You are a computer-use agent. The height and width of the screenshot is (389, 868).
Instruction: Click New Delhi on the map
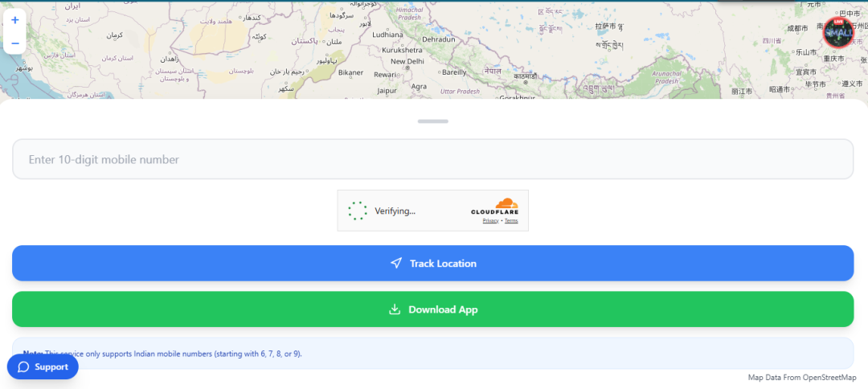pos(407,61)
